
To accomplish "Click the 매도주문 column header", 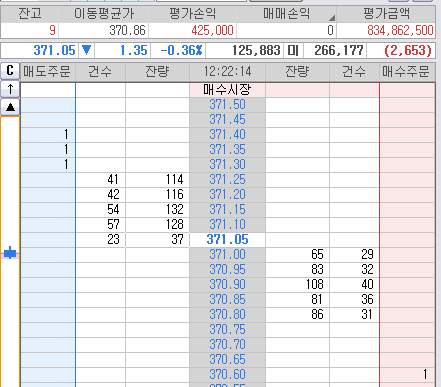I will 48,71.
